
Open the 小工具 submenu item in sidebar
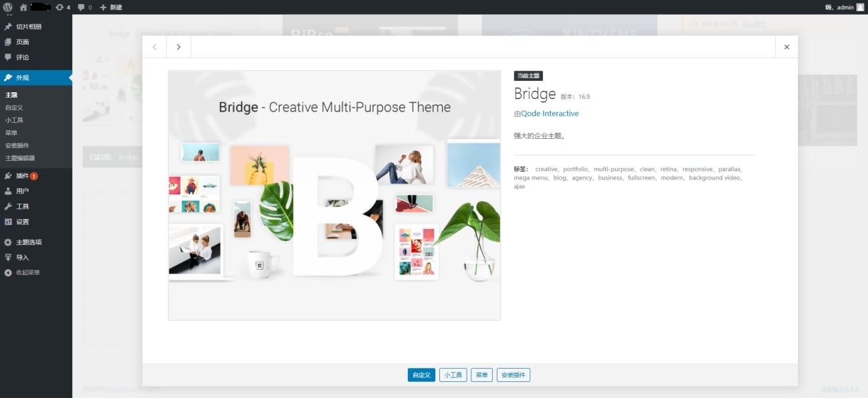[14, 120]
